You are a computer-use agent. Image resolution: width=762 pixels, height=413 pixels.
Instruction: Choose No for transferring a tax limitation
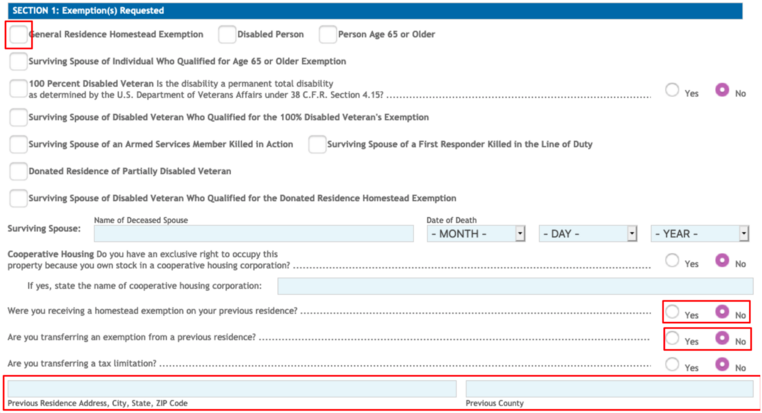click(x=722, y=364)
